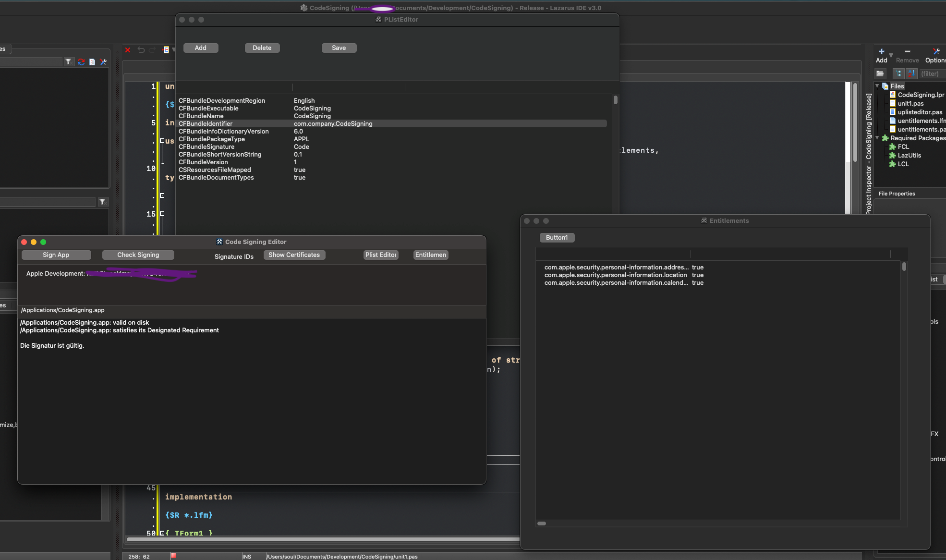Click the wrench options icon in left panel
Viewport: 946px width, 560px height.
103,62
